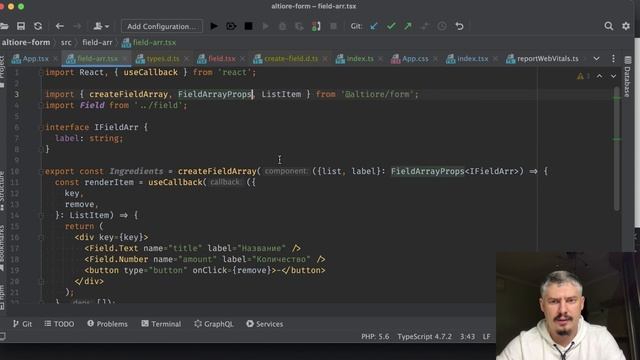Open the Database side panel
Screen dimensions: 640x360
click(628, 77)
